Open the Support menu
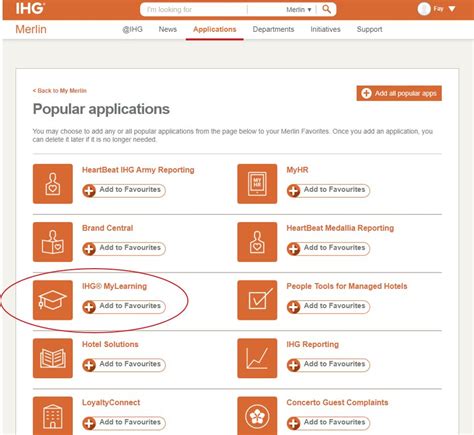This screenshot has height=435, width=474. click(369, 29)
